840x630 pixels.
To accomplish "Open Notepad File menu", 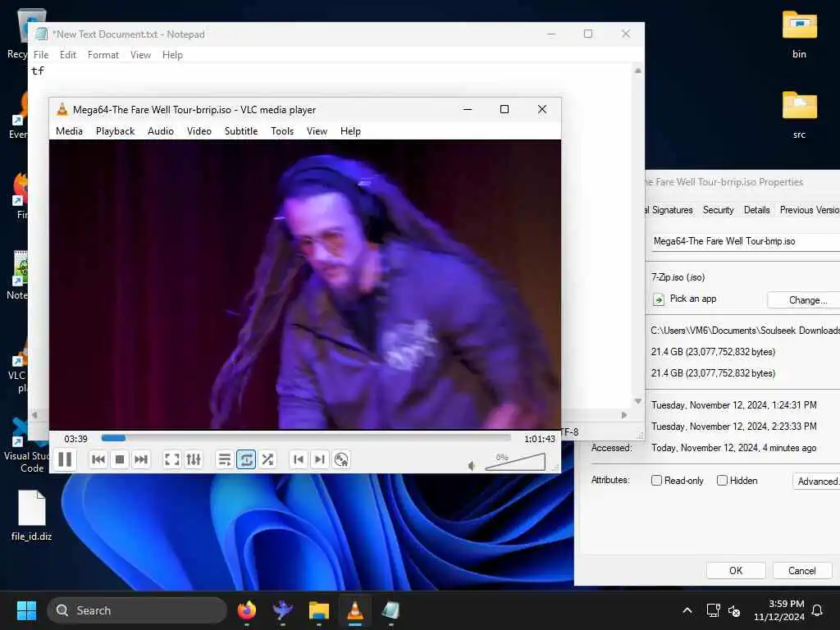I will pos(41,55).
